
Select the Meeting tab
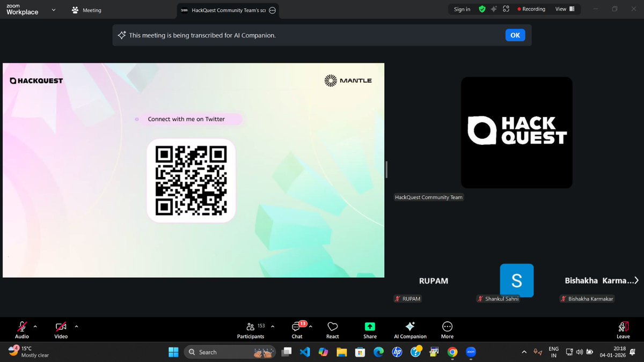point(86,10)
